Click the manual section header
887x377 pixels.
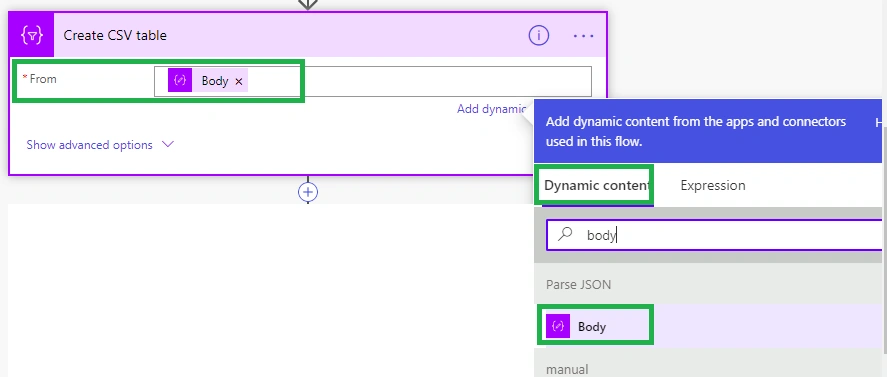coord(567,370)
